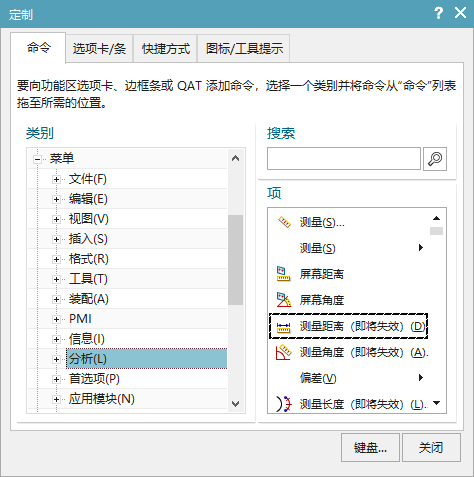Click the 键盘... button
The image size is (474, 477).
pyautogui.click(x=370, y=448)
